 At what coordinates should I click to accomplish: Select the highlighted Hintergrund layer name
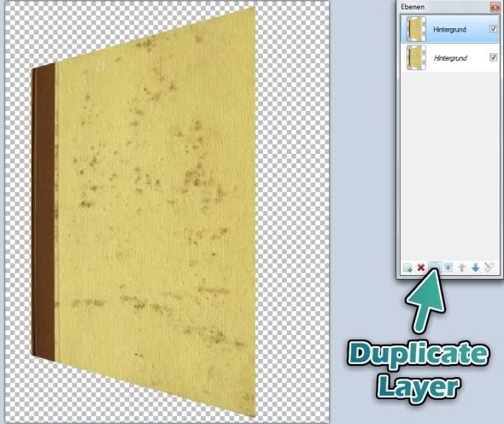click(449, 30)
